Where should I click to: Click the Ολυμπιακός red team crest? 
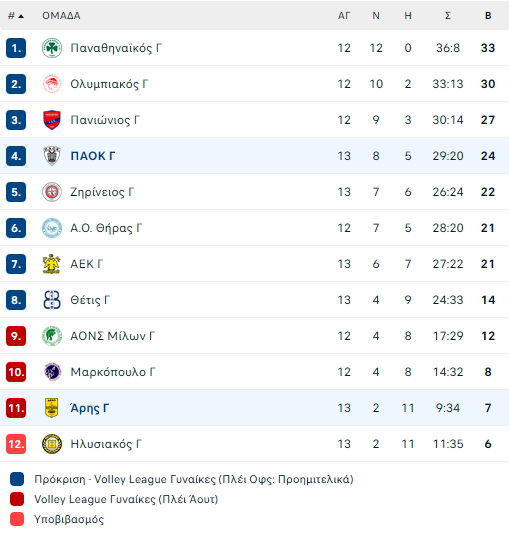tap(52, 84)
